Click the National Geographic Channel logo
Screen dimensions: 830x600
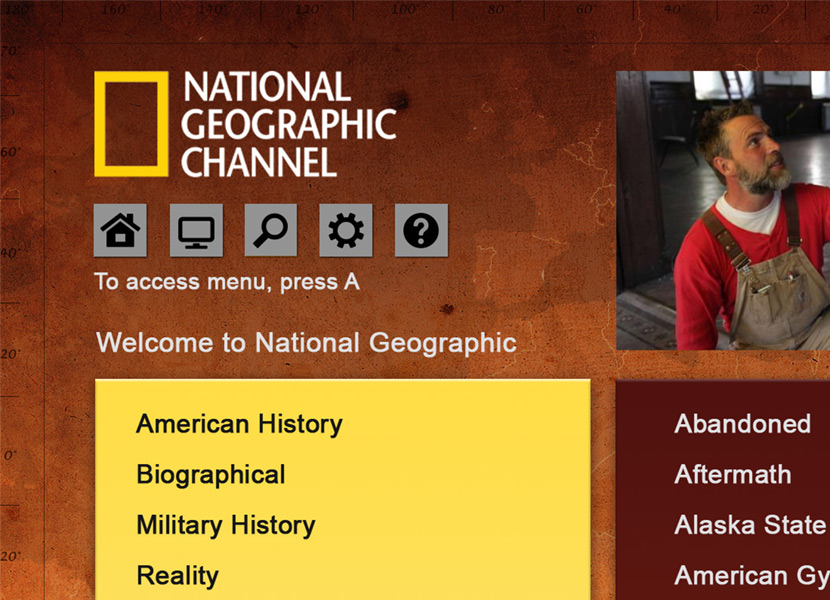click(245, 124)
